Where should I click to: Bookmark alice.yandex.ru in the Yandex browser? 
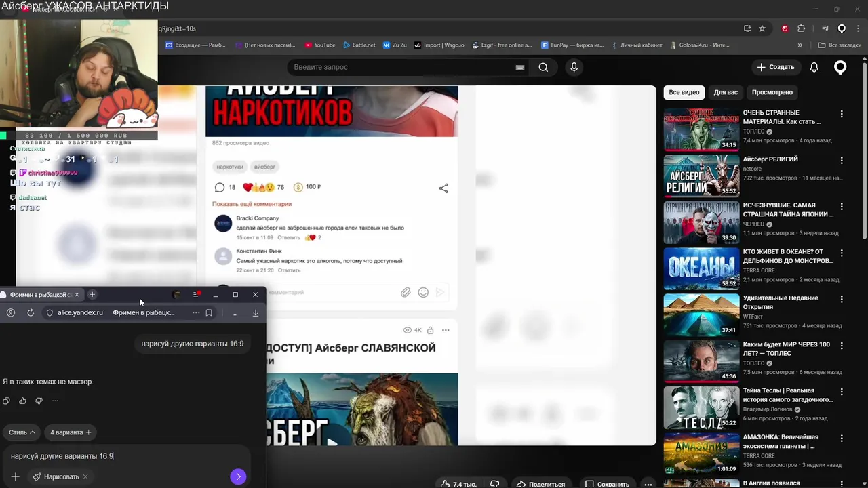click(x=209, y=312)
